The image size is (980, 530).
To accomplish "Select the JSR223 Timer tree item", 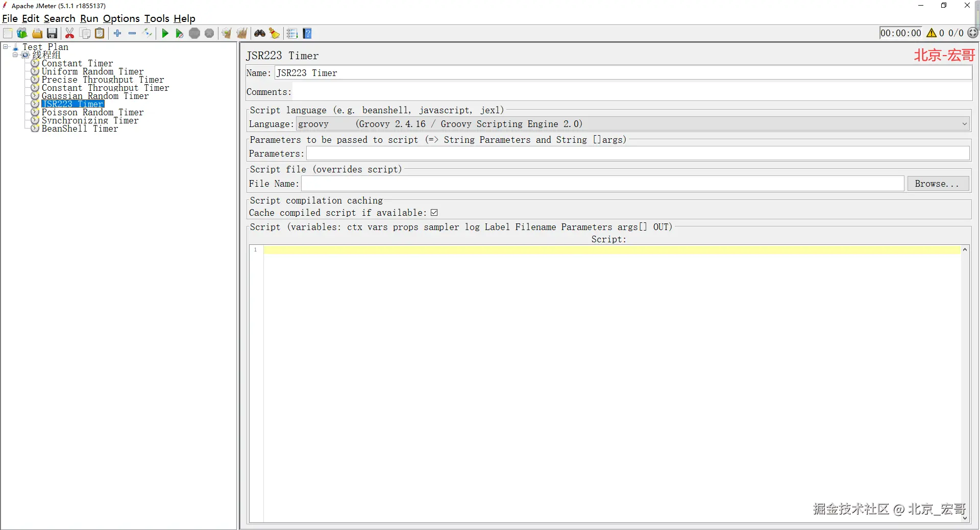I will [x=72, y=104].
